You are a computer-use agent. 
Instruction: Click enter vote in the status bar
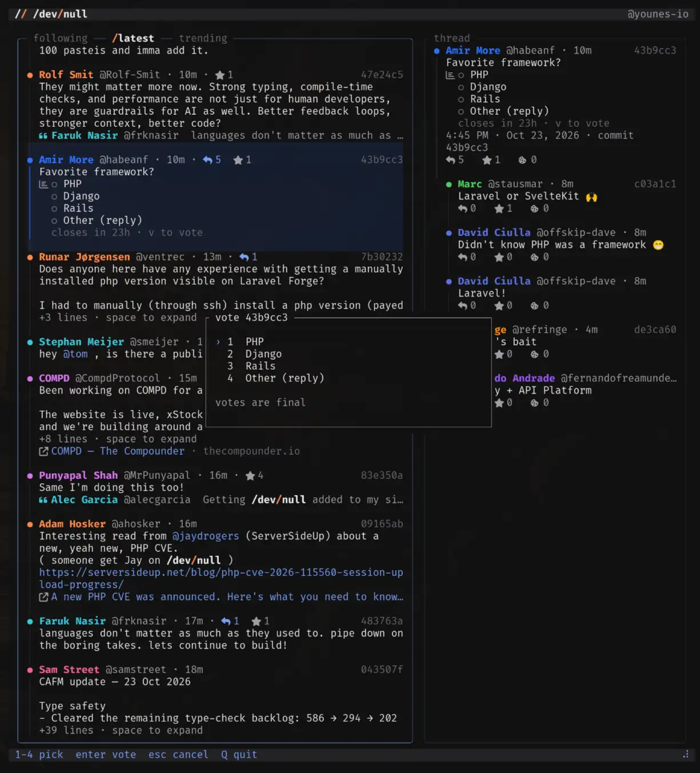pyautogui.click(x=106, y=755)
